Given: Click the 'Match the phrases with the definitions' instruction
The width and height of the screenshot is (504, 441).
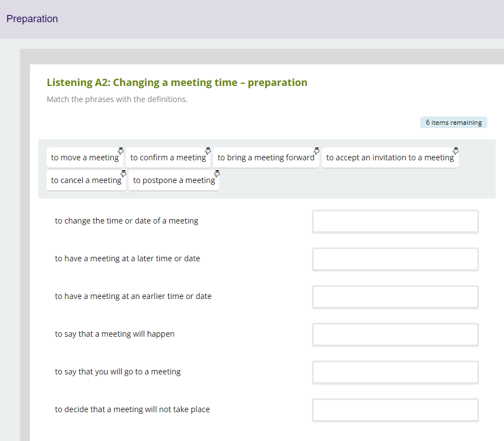Looking at the screenshot, I should click(x=117, y=99).
